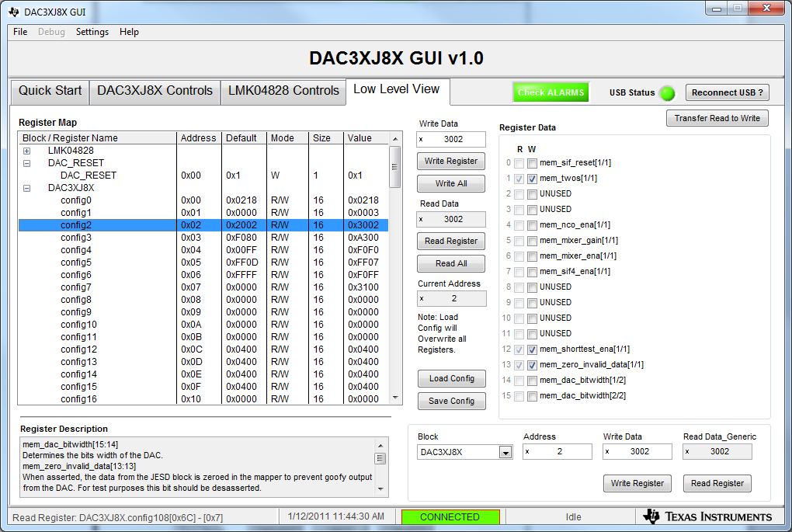This screenshot has width=792, height=532.
Task: Switch to LMK04828 Controls tab
Action: tap(283, 91)
